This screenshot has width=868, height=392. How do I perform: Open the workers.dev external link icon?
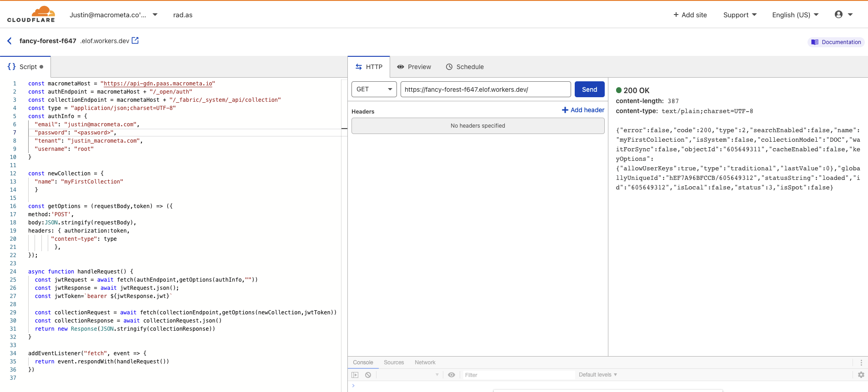[x=135, y=41]
